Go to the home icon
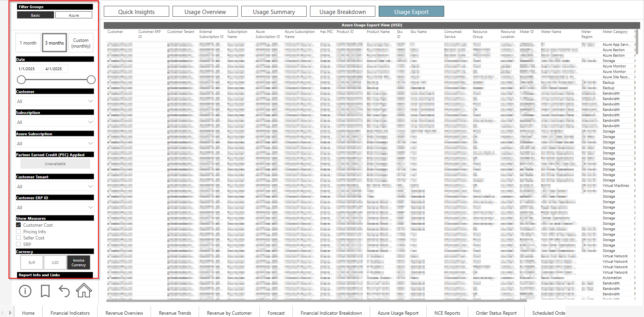Viewport: 644px width, 317px height. tap(84, 290)
